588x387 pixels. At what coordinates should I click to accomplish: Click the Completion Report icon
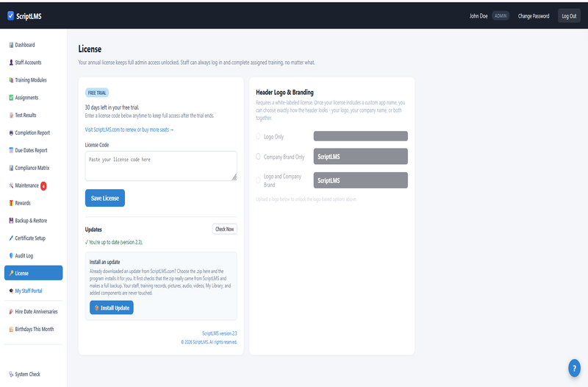coord(11,133)
